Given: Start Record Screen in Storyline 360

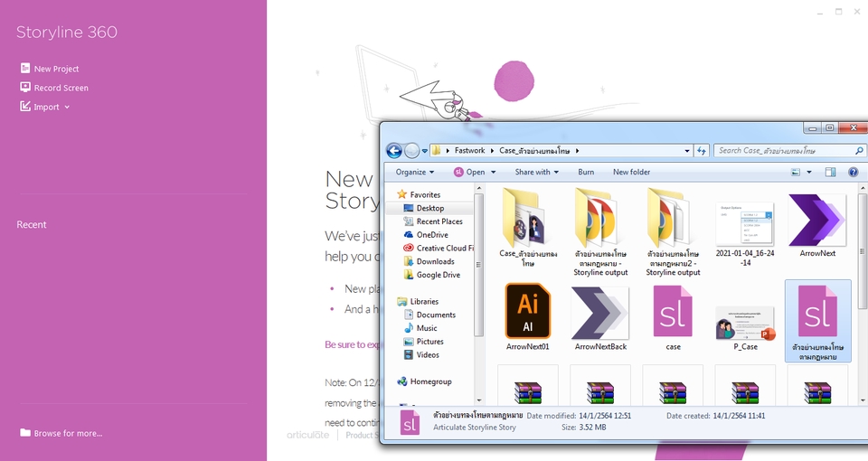Looking at the screenshot, I should (x=54, y=88).
